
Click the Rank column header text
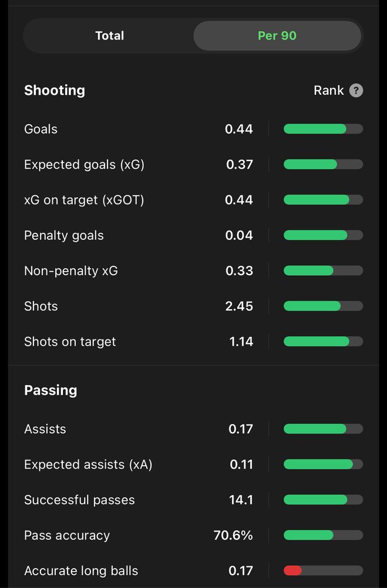coord(329,91)
